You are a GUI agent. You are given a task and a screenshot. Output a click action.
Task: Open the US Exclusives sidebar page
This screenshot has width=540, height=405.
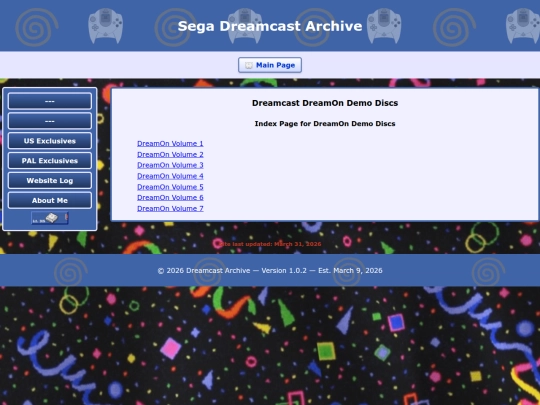[50, 141]
